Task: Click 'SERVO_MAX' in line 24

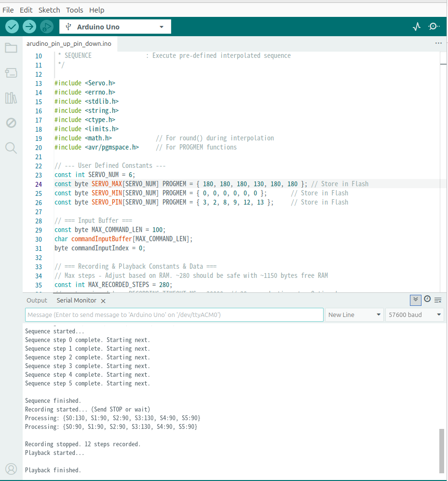Action: (x=107, y=184)
